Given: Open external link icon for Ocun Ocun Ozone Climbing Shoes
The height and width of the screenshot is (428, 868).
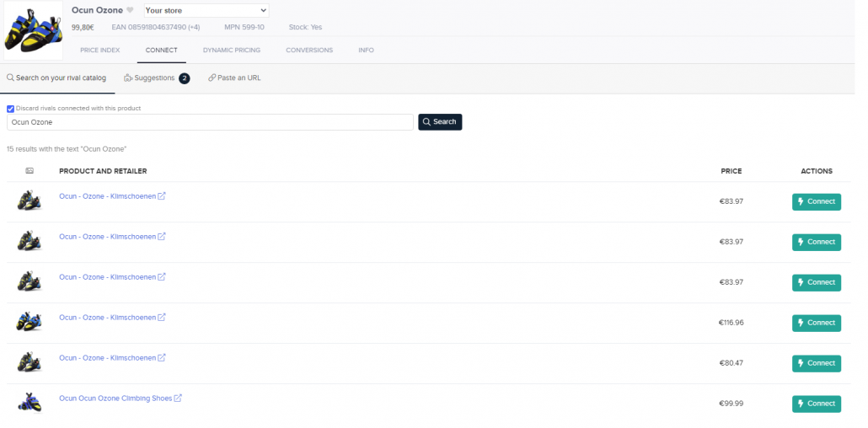Looking at the screenshot, I should pos(178,399).
